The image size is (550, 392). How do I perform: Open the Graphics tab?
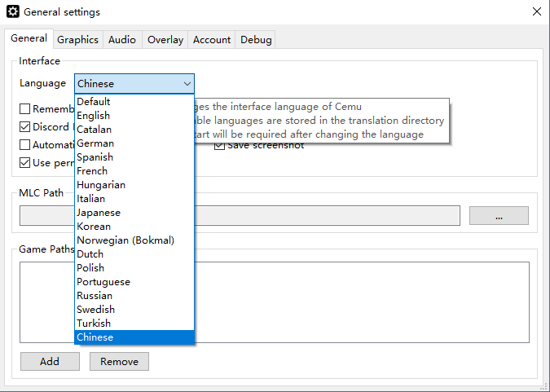[x=77, y=40]
